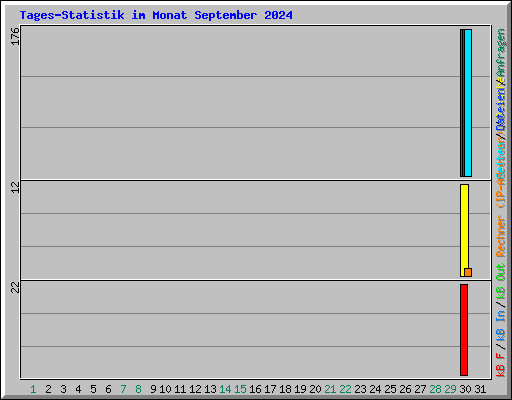The width and height of the screenshot is (512, 400).
Task: Click the cyan bar for day 30
Action: [x=468, y=103]
